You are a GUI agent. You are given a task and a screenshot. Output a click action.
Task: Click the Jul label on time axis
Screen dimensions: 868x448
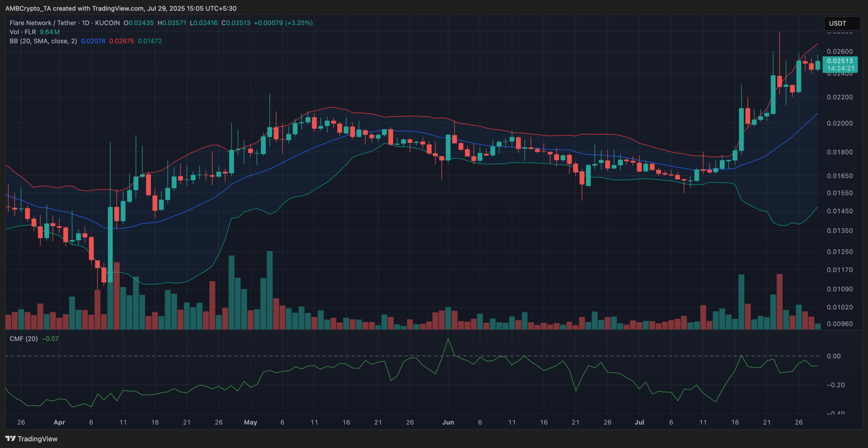[x=639, y=422]
